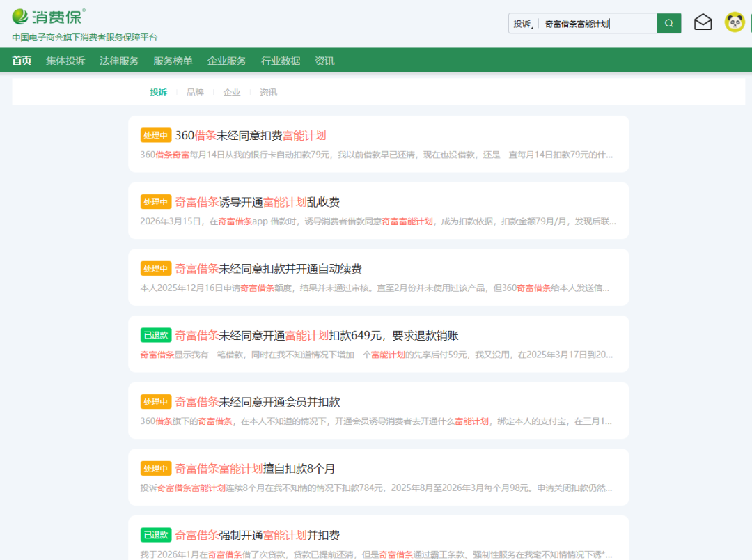Click the green search magnifier button
Screen dimensions: 752x560
668,23
